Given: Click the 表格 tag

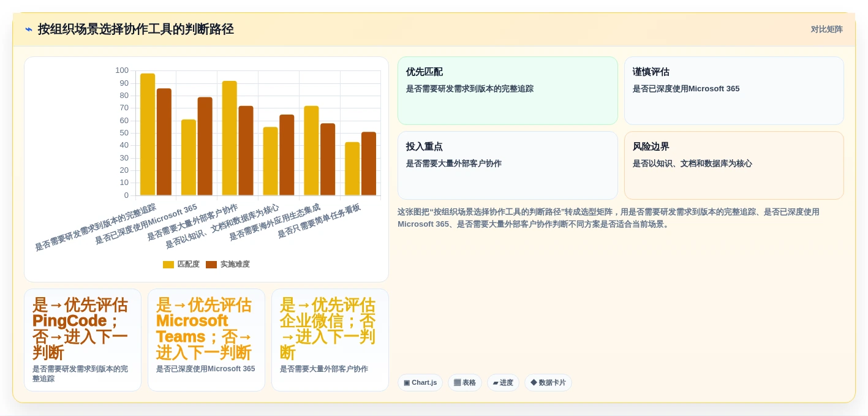Looking at the screenshot, I should tap(465, 383).
